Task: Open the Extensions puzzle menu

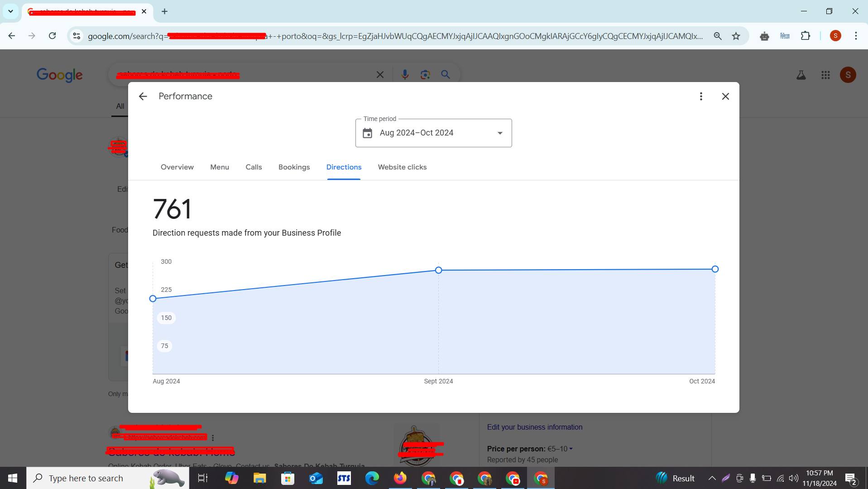Action: (x=806, y=36)
